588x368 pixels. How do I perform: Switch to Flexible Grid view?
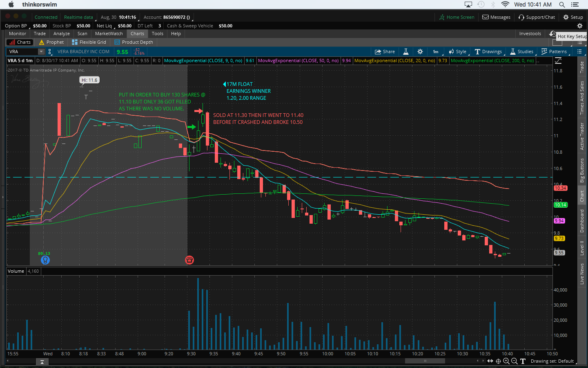click(x=89, y=42)
